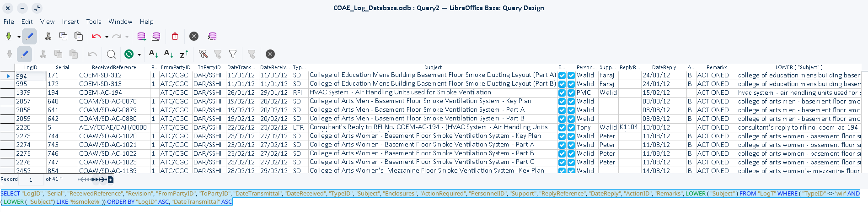Open the Sort dialog icon
The height and width of the screenshot is (212, 868).
(x=154, y=54)
